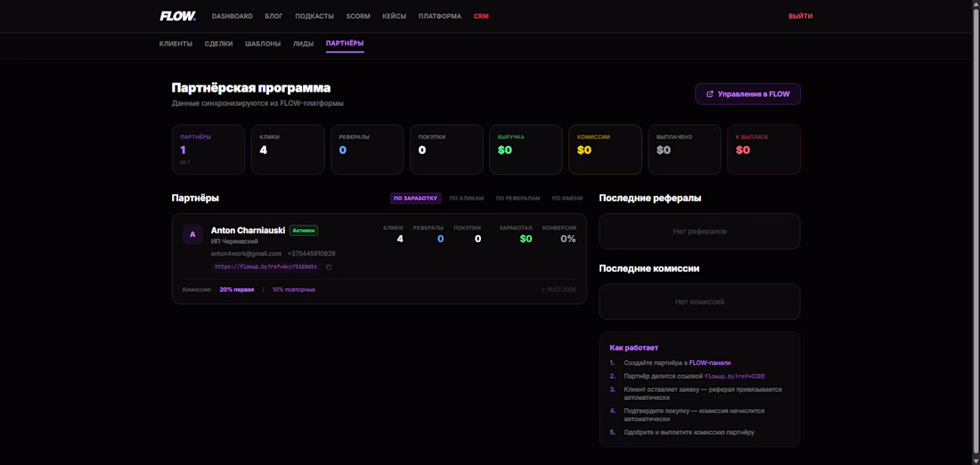Screen dimensions: 980x465
Task: Click external link icon in Управление button
Action: point(709,94)
